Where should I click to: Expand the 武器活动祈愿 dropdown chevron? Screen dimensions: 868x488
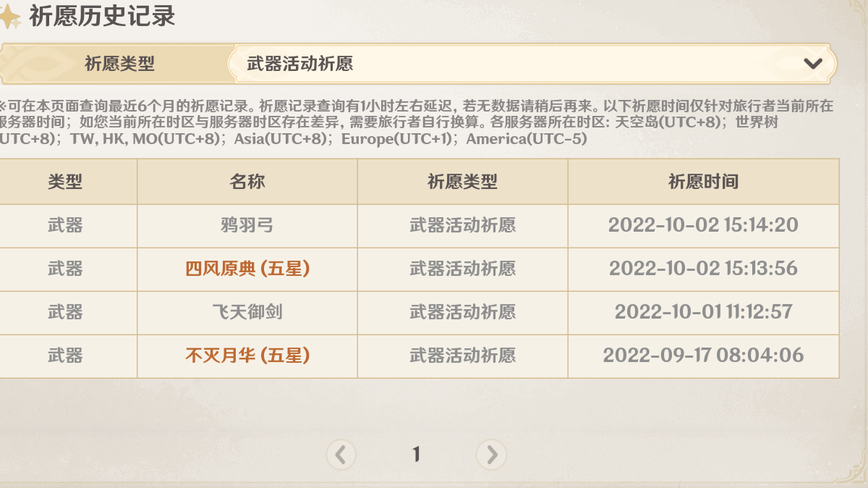click(813, 64)
